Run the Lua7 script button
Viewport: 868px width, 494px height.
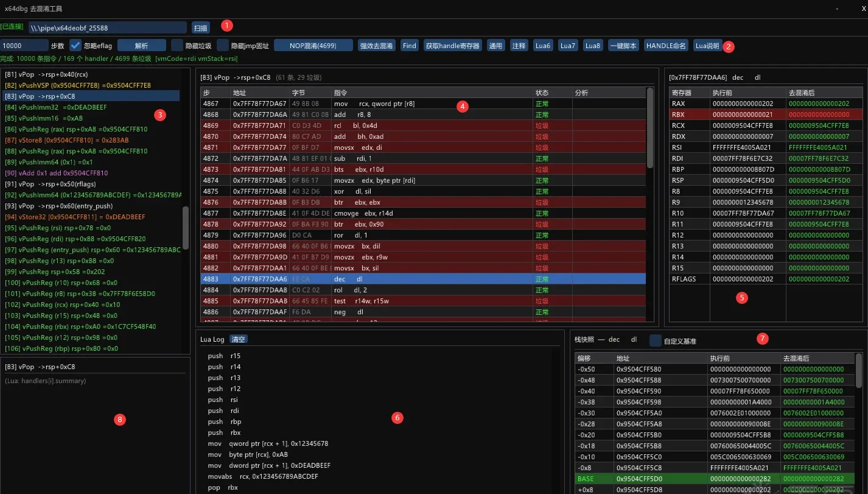pyautogui.click(x=567, y=45)
